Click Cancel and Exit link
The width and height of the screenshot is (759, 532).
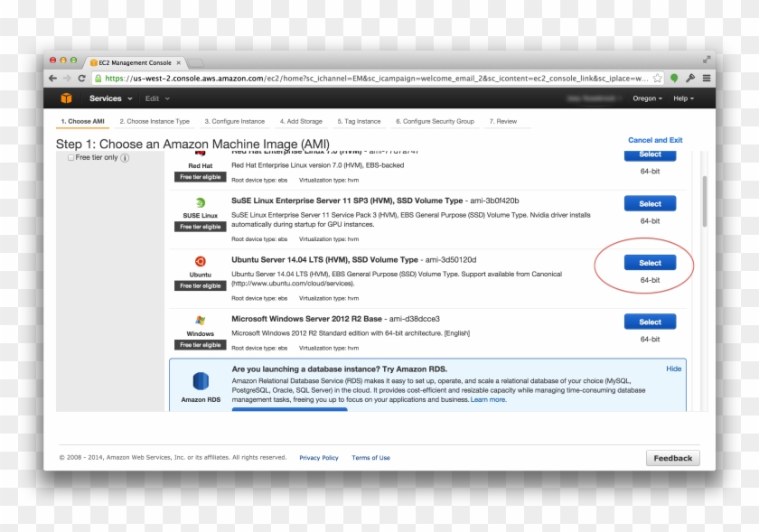tap(655, 140)
